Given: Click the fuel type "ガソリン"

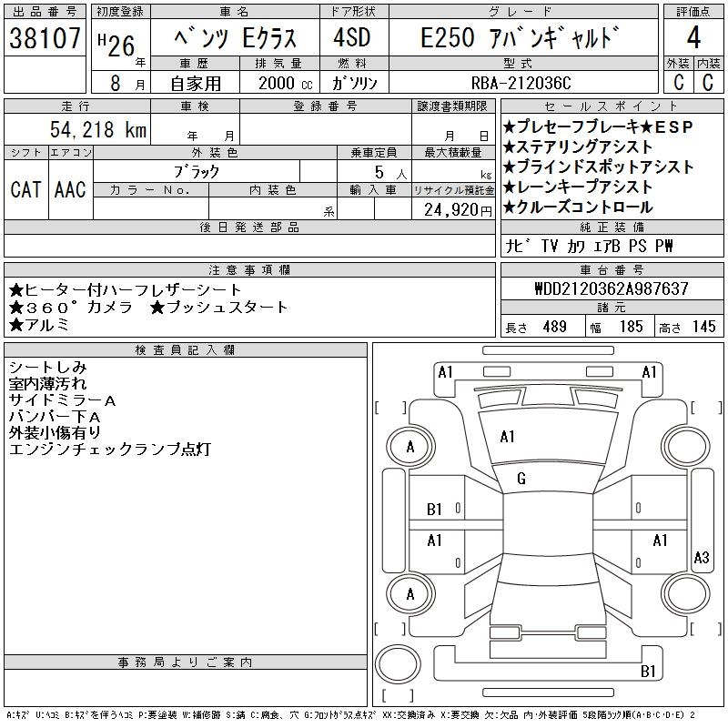Looking at the screenshot, I should 354,83.
